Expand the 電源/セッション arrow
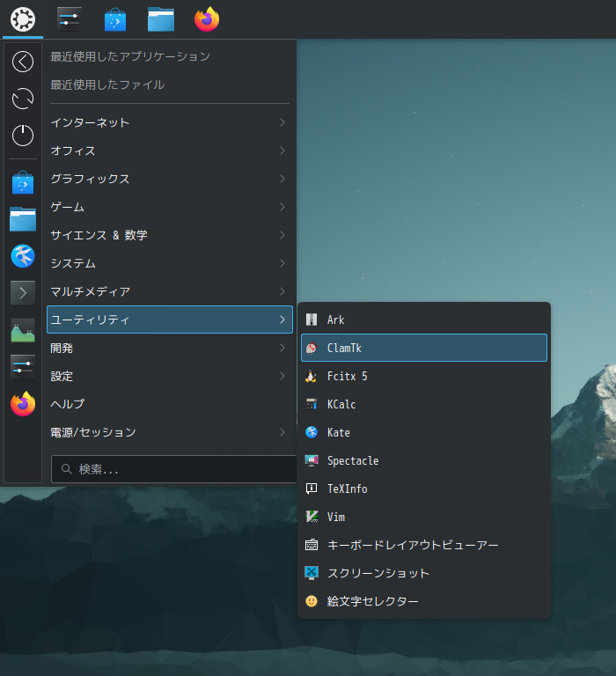This screenshot has width=616, height=676. pos(282,432)
